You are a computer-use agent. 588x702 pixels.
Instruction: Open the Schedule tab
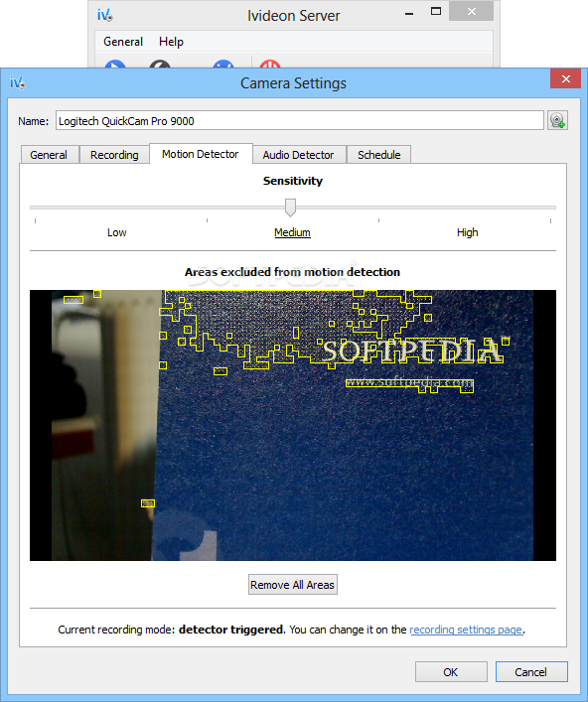(x=378, y=155)
